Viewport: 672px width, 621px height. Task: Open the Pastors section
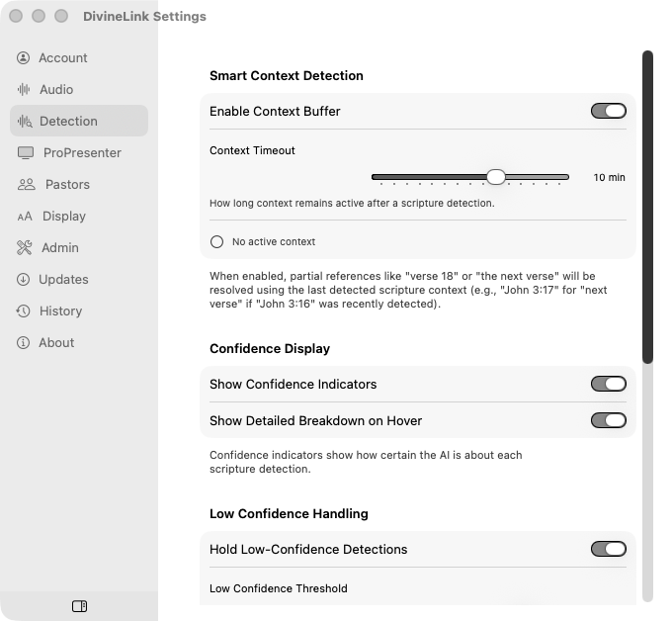click(x=79, y=184)
